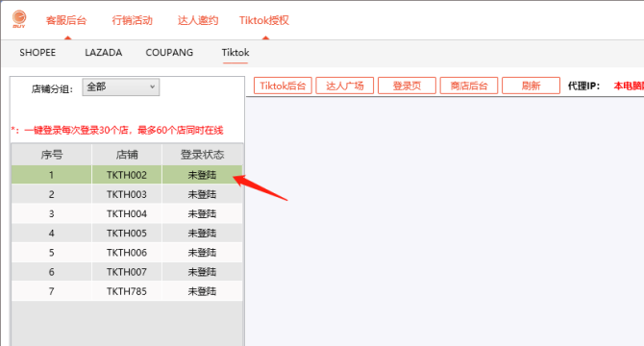644x346 pixels.
Task: Select store row TKTH002
Action: click(x=127, y=175)
